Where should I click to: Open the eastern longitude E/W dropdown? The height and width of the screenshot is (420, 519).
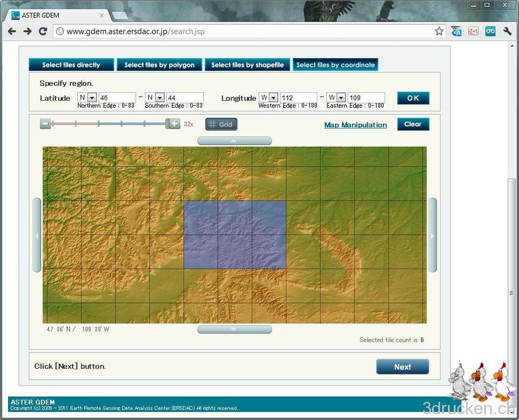point(336,97)
